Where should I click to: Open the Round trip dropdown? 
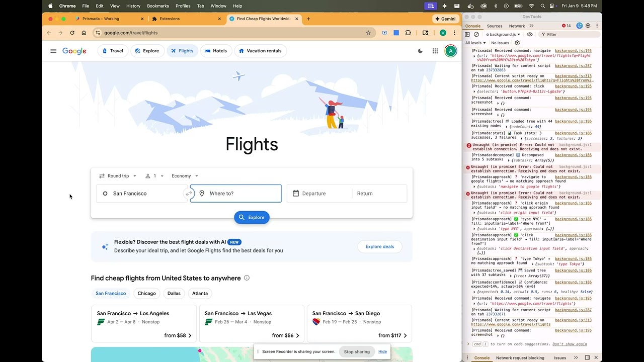[118, 176]
